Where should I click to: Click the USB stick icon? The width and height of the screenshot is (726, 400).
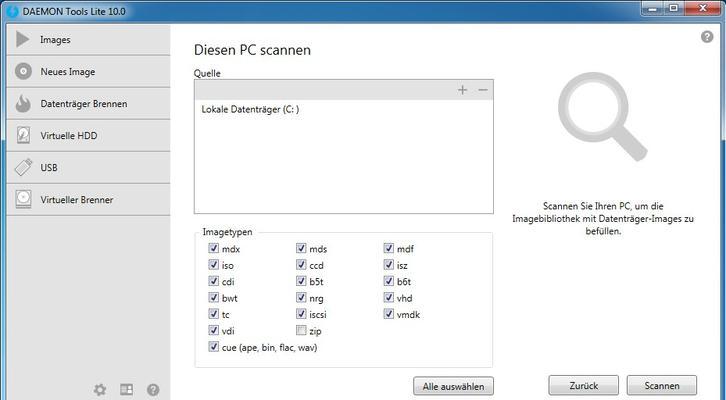coord(23,167)
